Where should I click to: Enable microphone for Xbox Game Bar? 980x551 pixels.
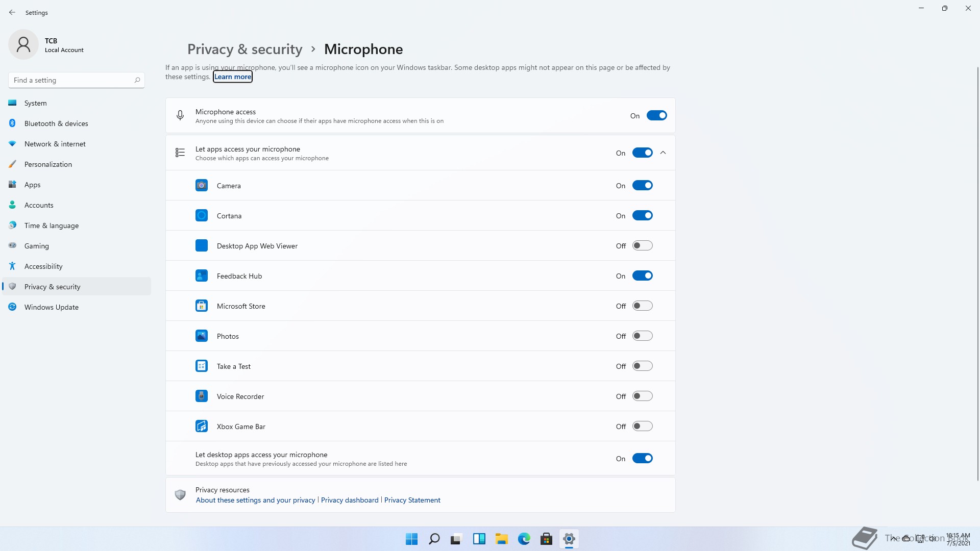coord(642,426)
